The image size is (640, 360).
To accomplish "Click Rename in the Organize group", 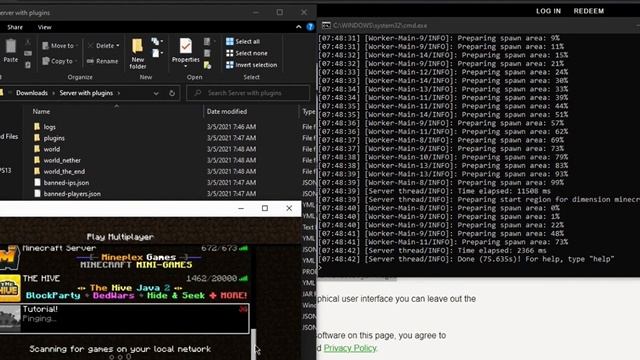I will (102, 61).
